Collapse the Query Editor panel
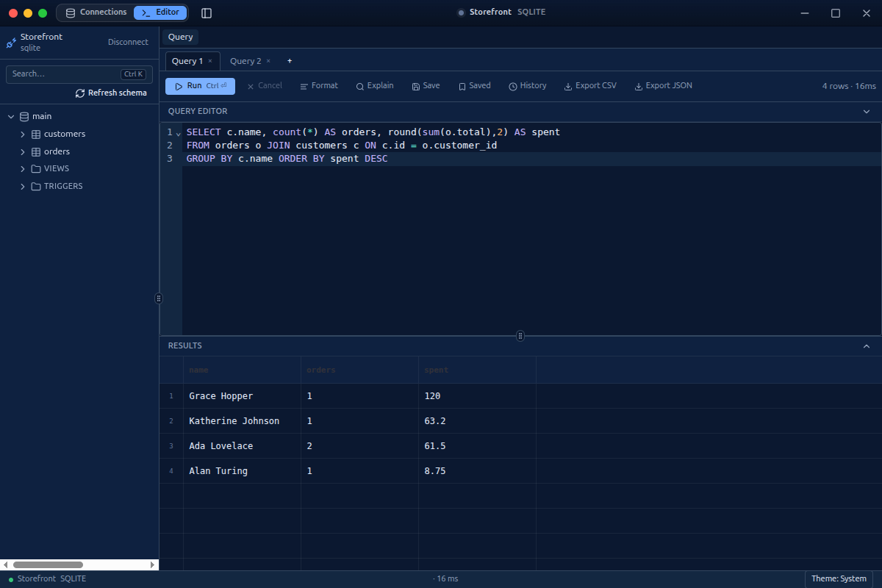The width and height of the screenshot is (882, 588). pos(867,111)
